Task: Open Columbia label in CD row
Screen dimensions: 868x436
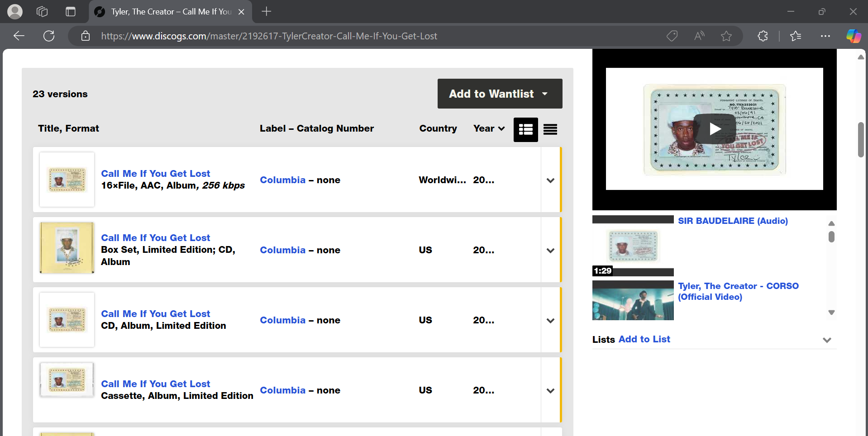Action: tap(282, 320)
